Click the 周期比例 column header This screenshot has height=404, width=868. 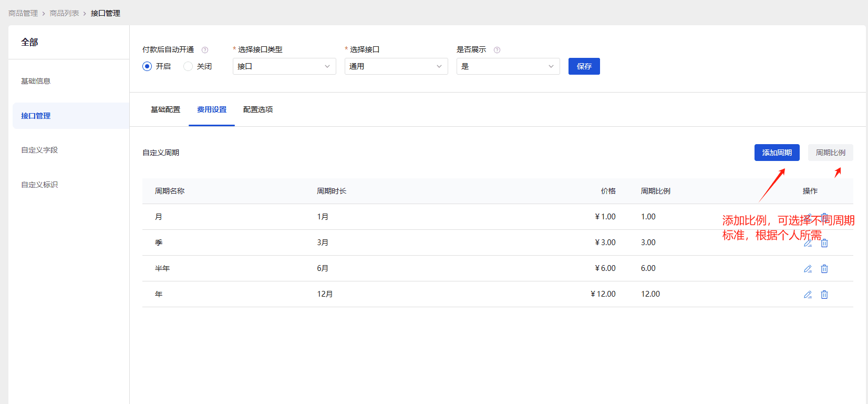pyautogui.click(x=656, y=191)
